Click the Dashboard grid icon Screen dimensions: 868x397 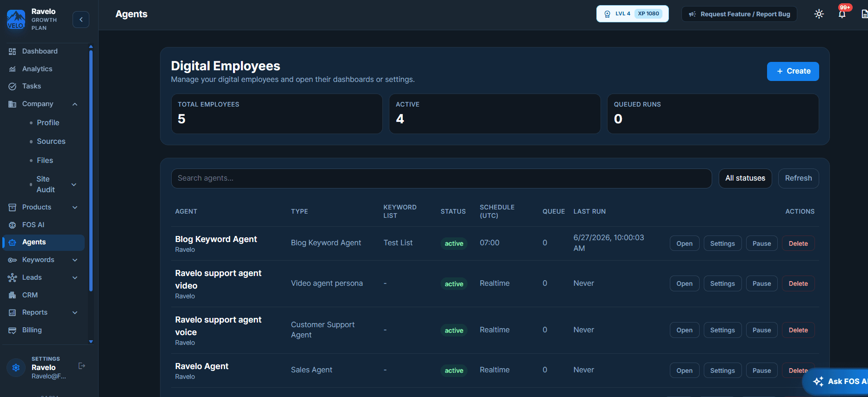[13, 52]
